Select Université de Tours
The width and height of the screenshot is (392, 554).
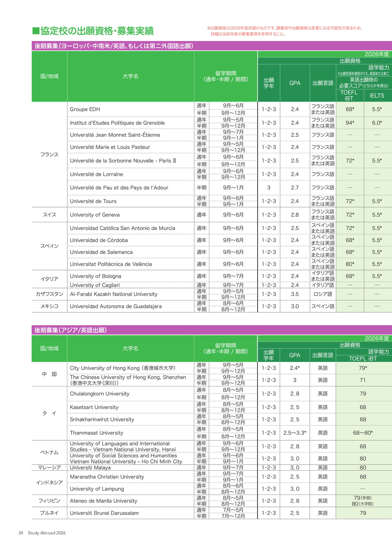tap(93, 201)
